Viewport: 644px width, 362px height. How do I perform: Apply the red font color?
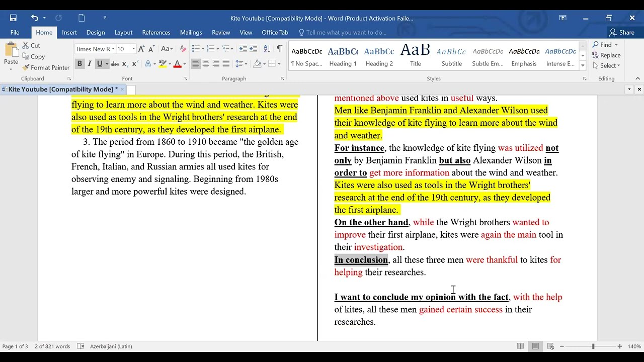click(177, 64)
